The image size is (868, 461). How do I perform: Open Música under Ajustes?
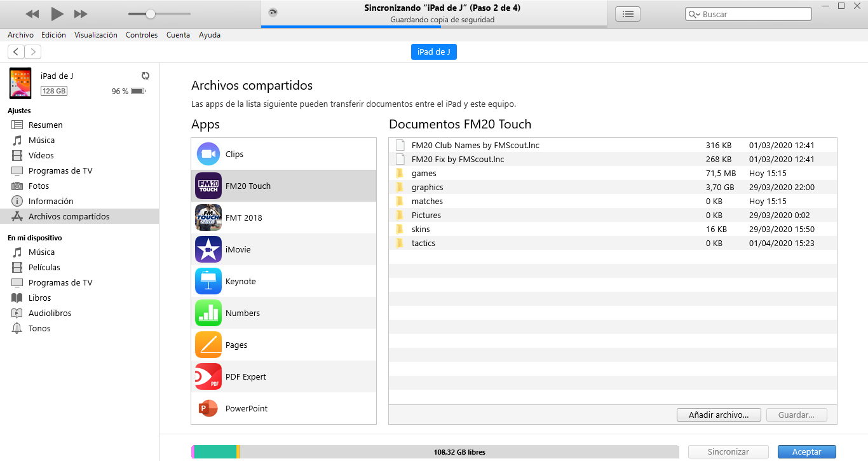click(79, 140)
